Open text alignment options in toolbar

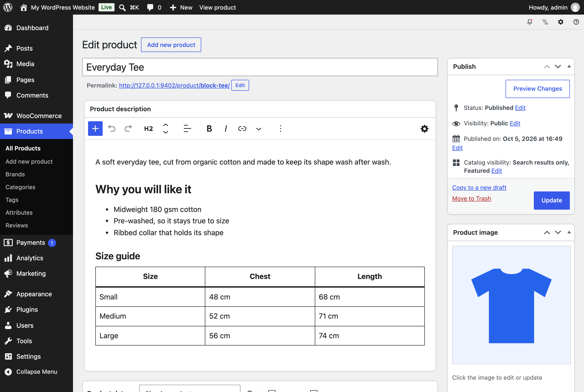click(187, 129)
